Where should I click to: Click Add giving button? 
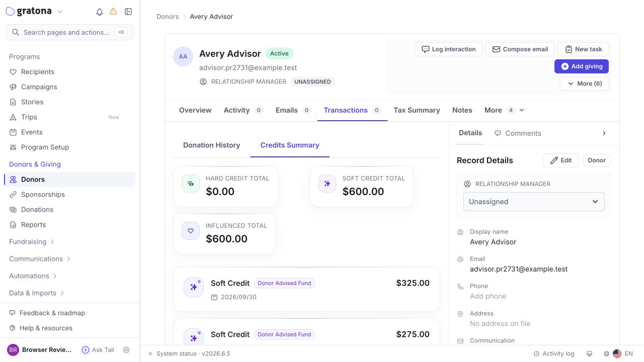(x=582, y=66)
